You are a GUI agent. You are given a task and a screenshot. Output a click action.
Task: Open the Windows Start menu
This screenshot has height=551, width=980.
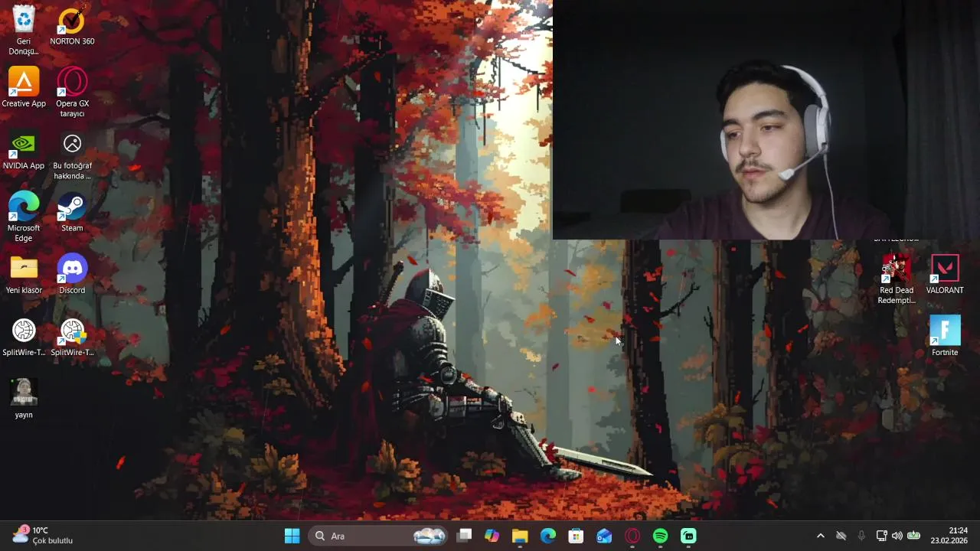[292, 536]
